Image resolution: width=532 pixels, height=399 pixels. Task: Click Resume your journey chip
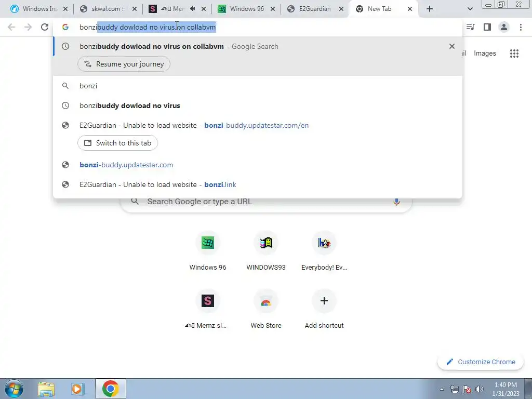point(124,64)
